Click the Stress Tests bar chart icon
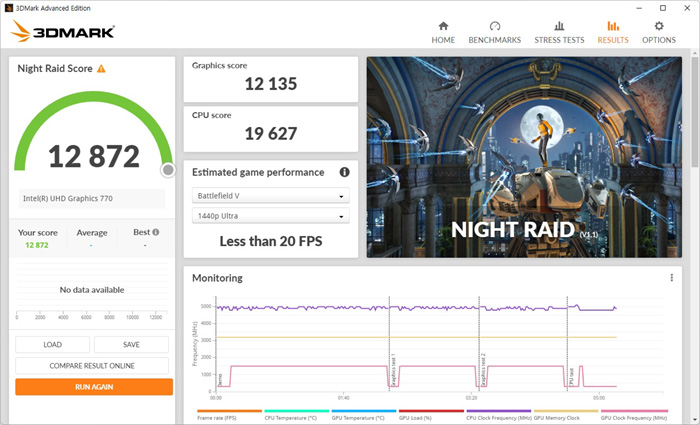This screenshot has width=700, height=425. [559, 26]
